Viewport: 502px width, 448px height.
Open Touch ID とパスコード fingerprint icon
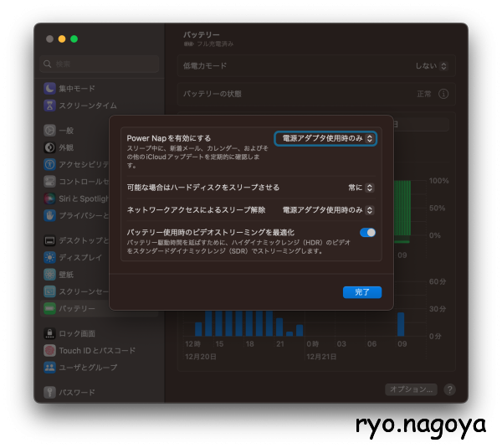click(x=50, y=350)
